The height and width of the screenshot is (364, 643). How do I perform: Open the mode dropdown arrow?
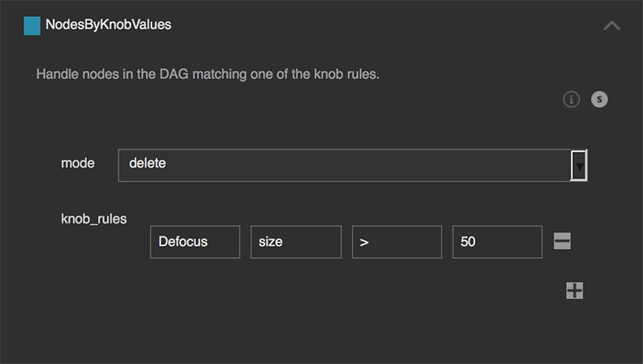[579, 166]
